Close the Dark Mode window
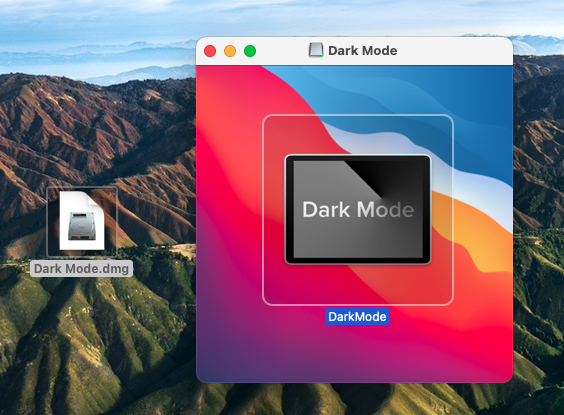 click(210, 51)
